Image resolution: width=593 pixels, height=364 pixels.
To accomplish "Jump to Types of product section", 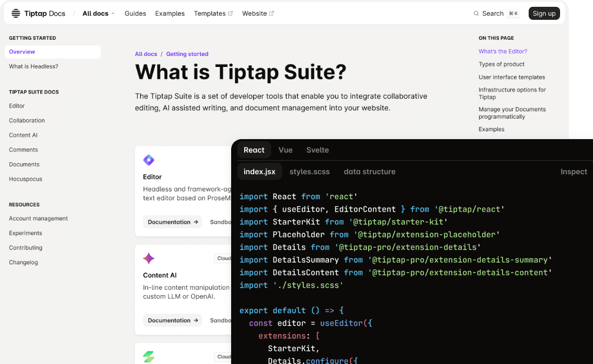I will [501, 64].
